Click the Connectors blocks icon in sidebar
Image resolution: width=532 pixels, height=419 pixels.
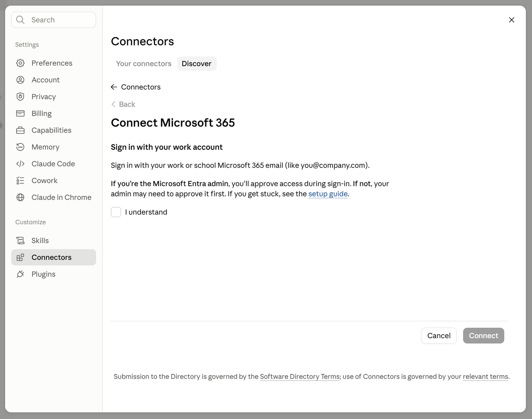point(20,257)
